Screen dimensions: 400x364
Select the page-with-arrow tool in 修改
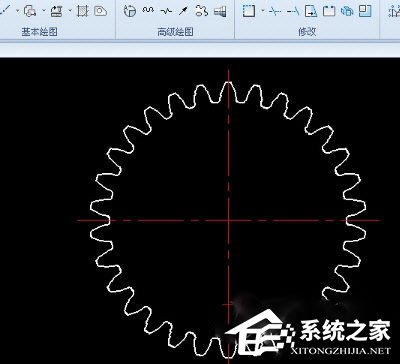311,11
